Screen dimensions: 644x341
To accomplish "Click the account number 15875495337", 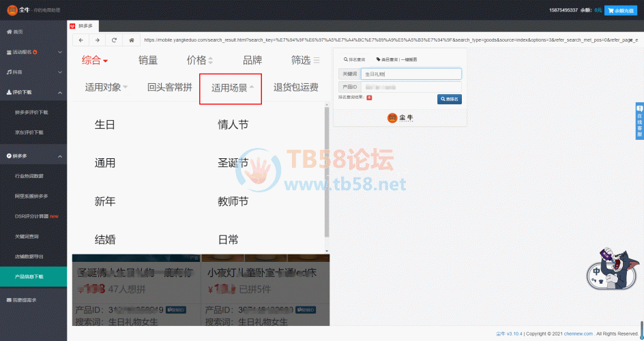I will [563, 10].
